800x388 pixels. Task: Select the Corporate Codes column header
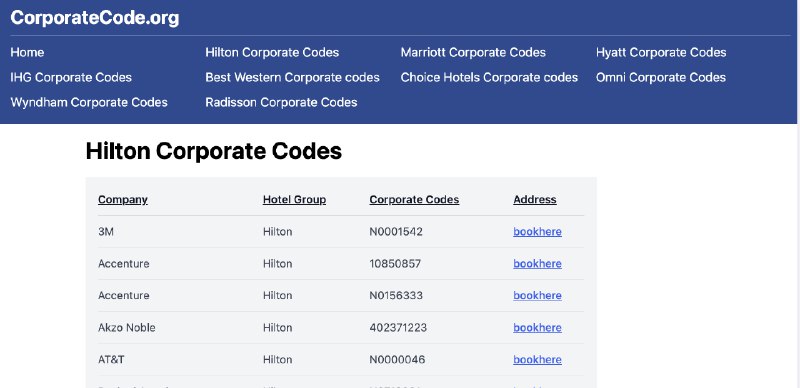coord(414,200)
